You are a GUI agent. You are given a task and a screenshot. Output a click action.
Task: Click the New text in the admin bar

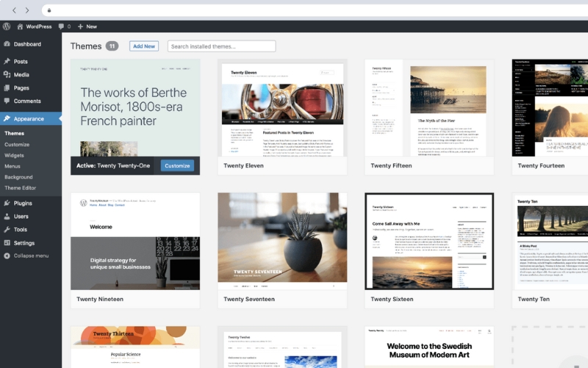click(91, 26)
